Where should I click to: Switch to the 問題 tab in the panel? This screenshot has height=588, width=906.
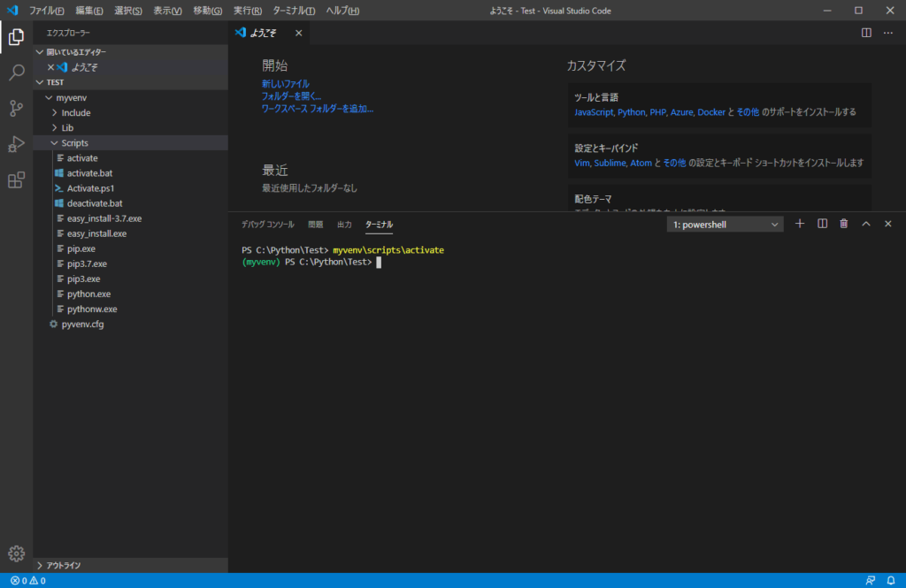[x=315, y=224]
